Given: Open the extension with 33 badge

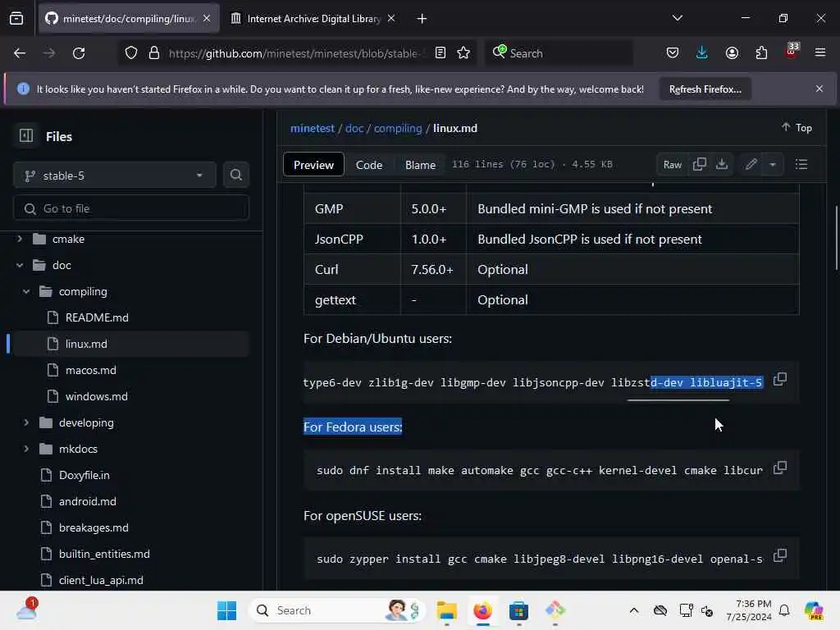Looking at the screenshot, I should point(791,52).
